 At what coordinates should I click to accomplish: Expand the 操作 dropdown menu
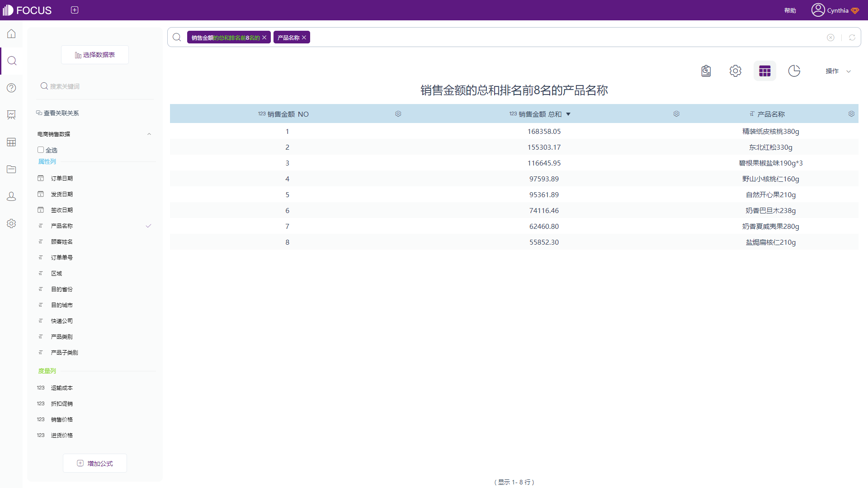coord(838,71)
